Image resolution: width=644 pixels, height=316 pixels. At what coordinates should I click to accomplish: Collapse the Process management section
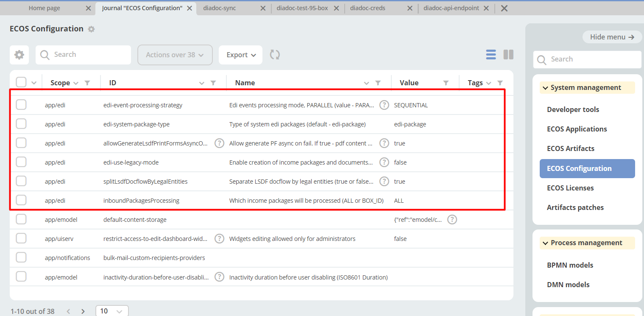point(587,243)
